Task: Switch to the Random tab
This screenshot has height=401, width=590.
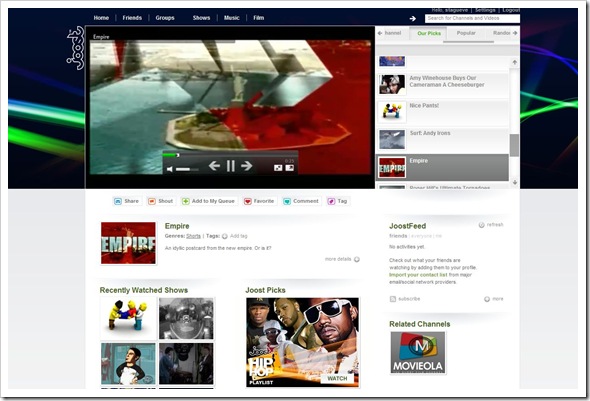Action: point(502,33)
